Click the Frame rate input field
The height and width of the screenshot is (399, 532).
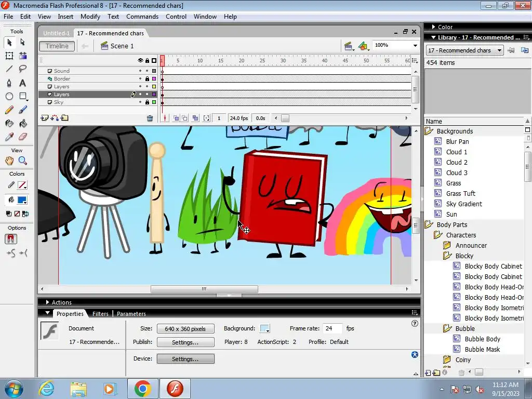[332, 328]
